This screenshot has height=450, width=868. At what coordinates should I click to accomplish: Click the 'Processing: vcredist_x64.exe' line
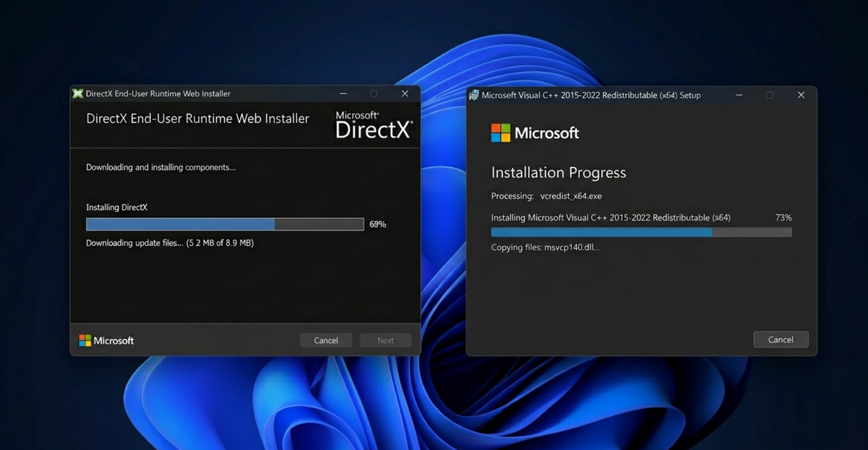(546, 196)
